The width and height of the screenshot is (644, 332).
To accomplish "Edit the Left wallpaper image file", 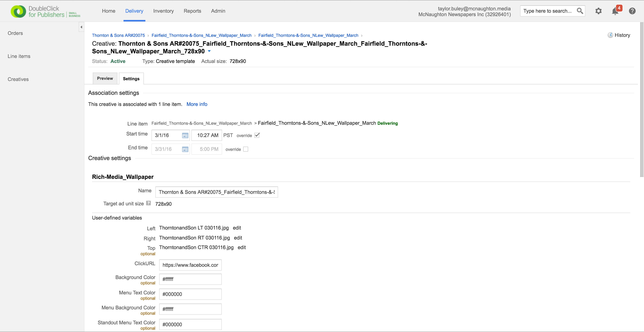I will click(x=237, y=228).
